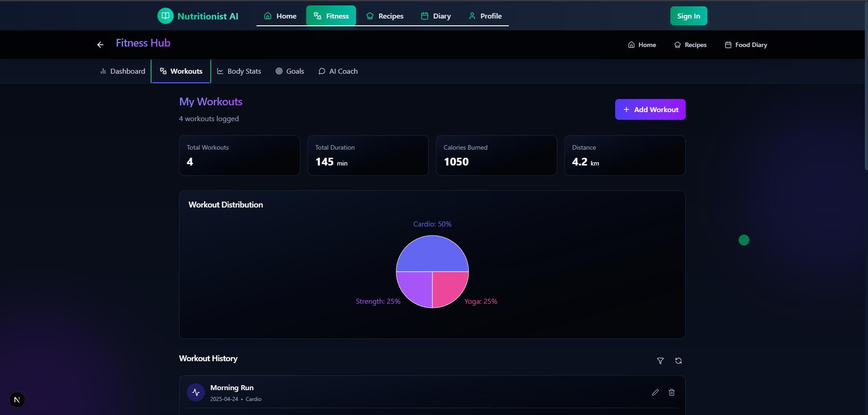Click the 2025-04-24 Cardio date line
Screen dimensions: 868x415
click(x=236, y=399)
